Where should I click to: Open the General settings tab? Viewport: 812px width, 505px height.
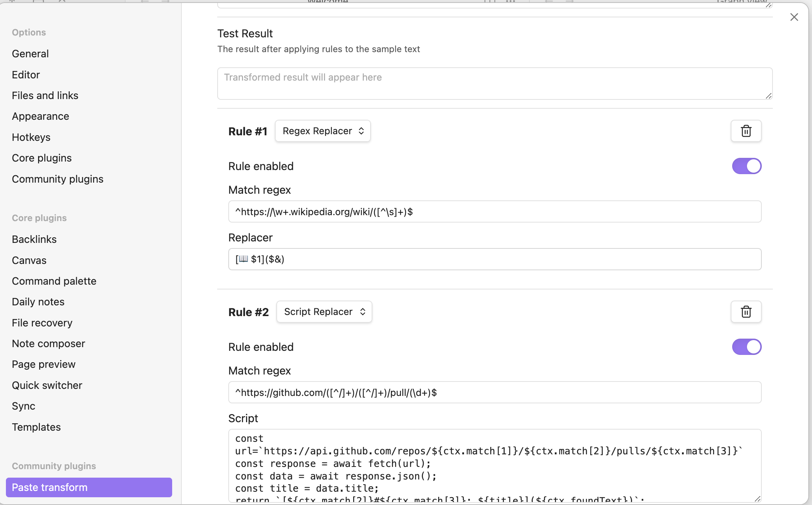[30, 54]
